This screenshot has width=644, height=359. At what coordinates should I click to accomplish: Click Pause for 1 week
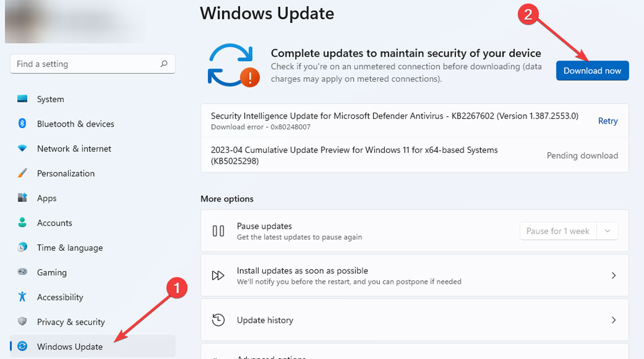(x=558, y=231)
